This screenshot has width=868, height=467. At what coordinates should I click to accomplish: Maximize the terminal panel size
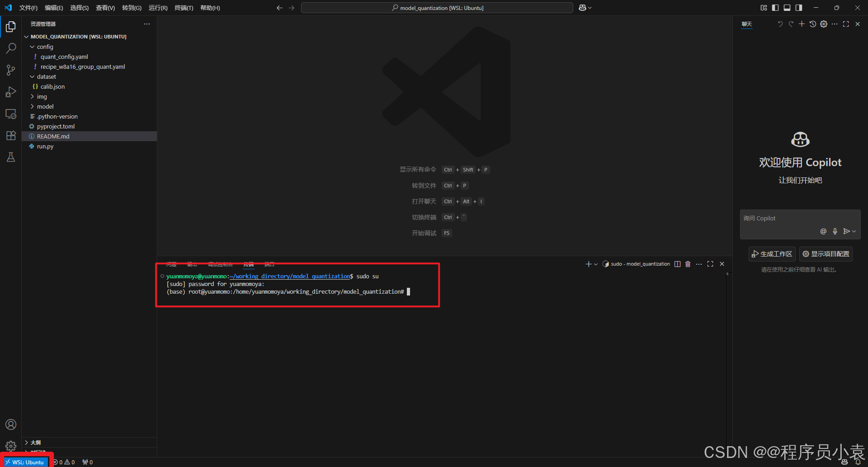coord(710,264)
